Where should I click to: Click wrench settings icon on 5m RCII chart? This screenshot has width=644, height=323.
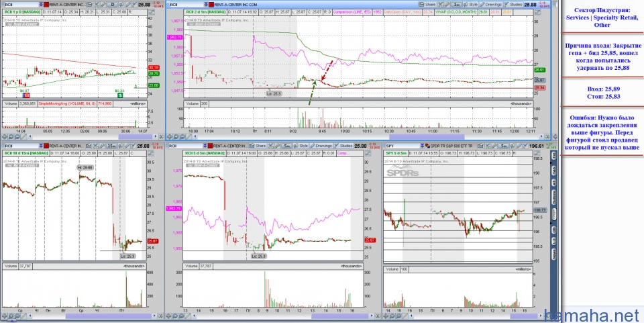(277, 146)
